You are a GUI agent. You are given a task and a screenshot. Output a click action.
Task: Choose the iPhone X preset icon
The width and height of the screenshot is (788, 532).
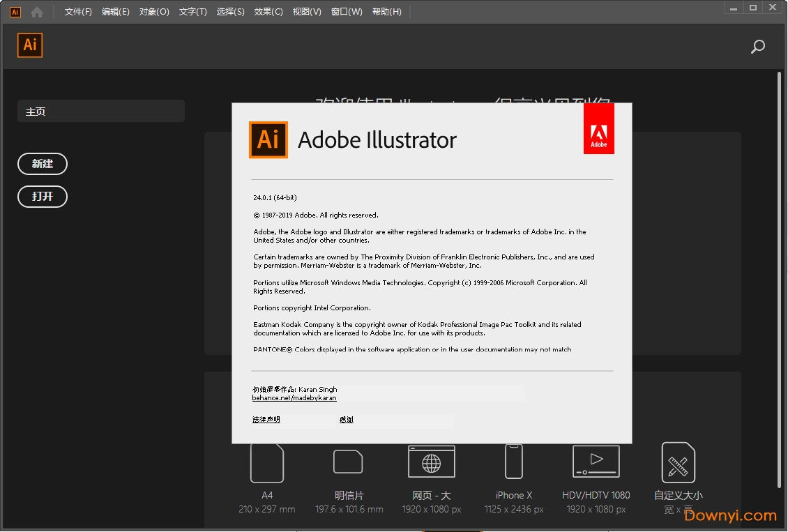(x=514, y=462)
